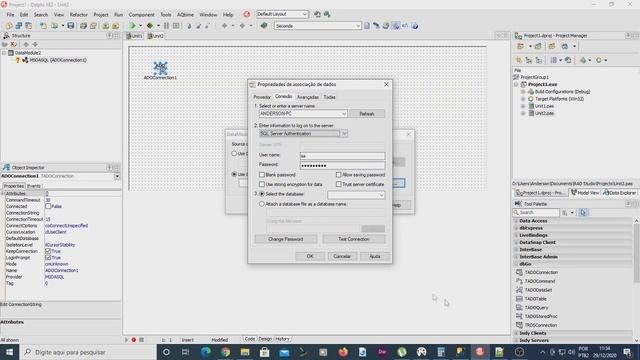Image resolution: width=640 pixels, height=360 pixels.
Task: Click TADOTable in the Tool Palette
Action: (x=536, y=299)
